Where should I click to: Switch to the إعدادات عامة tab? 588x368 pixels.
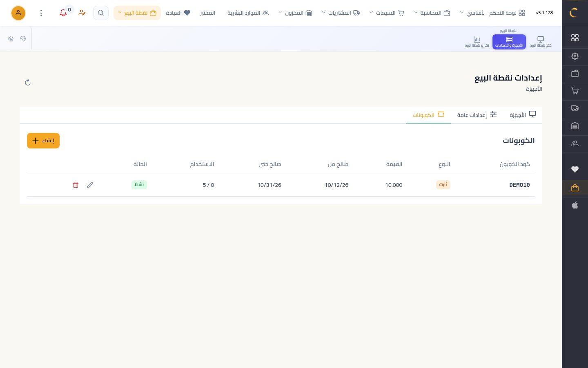click(477, 115)
